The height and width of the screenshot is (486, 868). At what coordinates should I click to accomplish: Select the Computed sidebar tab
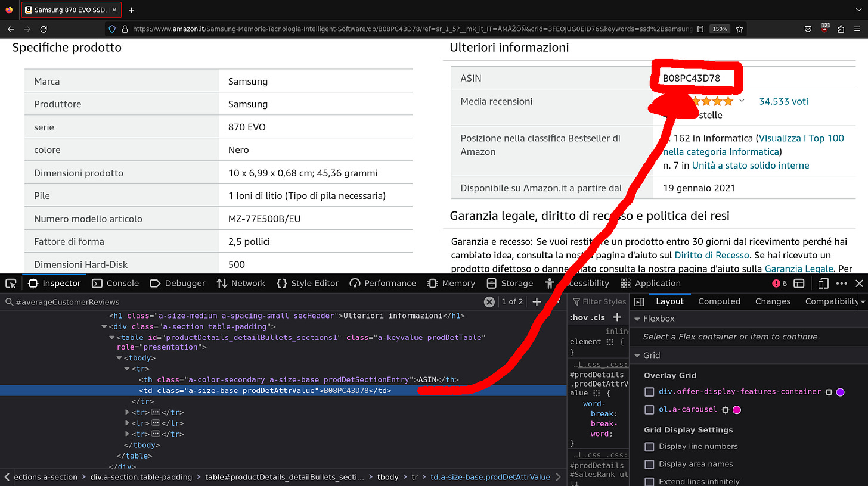[x=719, y=302]
